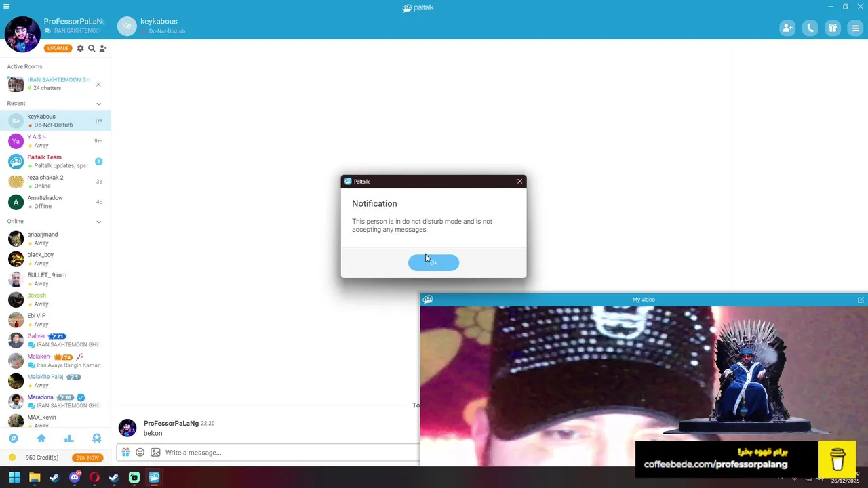Collapse the Online contacts section
This screenshot has width=868, height=488.
coord(98,222)
